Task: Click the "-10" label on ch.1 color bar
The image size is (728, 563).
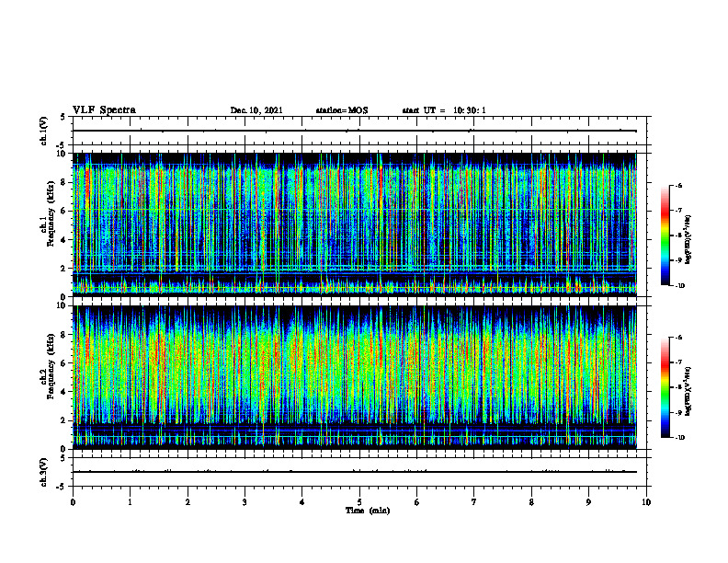Action: (679, 286)
